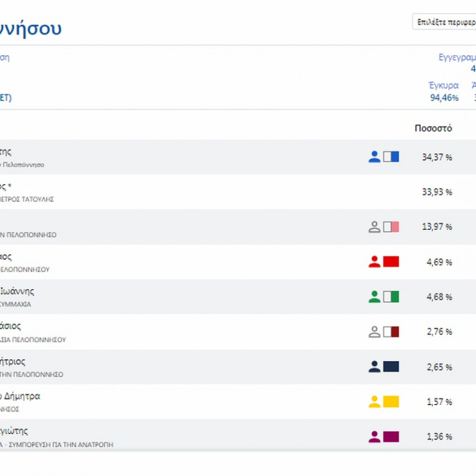The image size is (476, 476).
Task: Click the purple person icon beside 1,36 %
Action: coord(374,437)
